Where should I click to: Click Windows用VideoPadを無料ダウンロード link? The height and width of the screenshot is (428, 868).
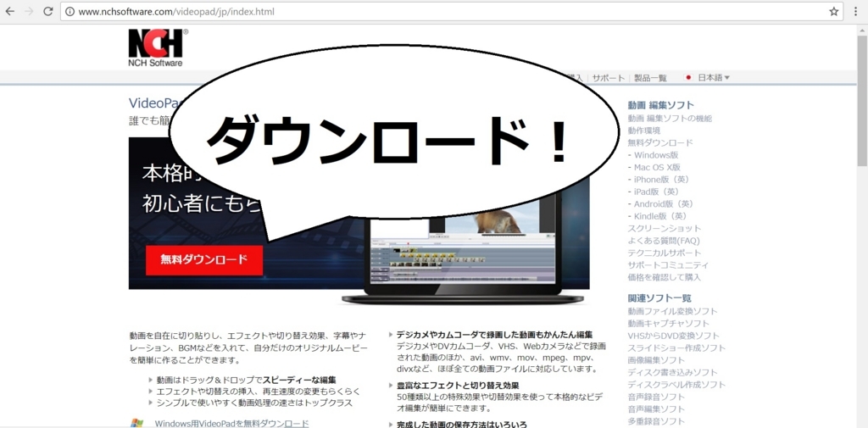point(231,424)
